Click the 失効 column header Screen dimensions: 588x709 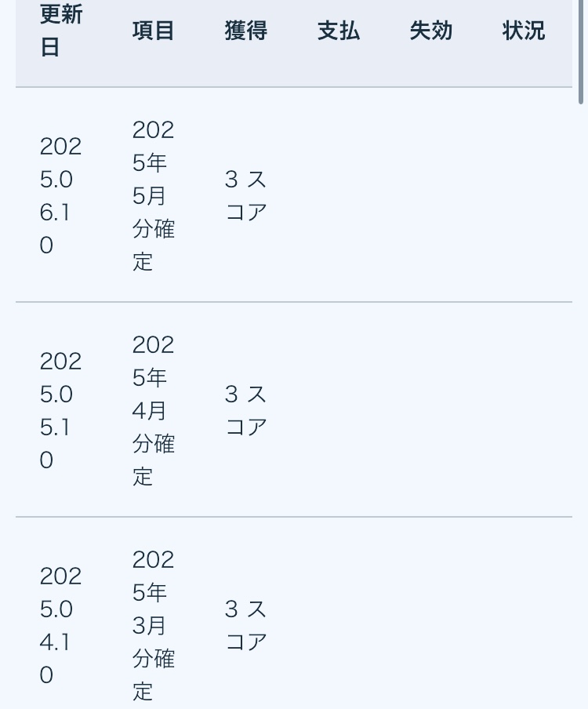pyautogui.click(x=430, y=31)
